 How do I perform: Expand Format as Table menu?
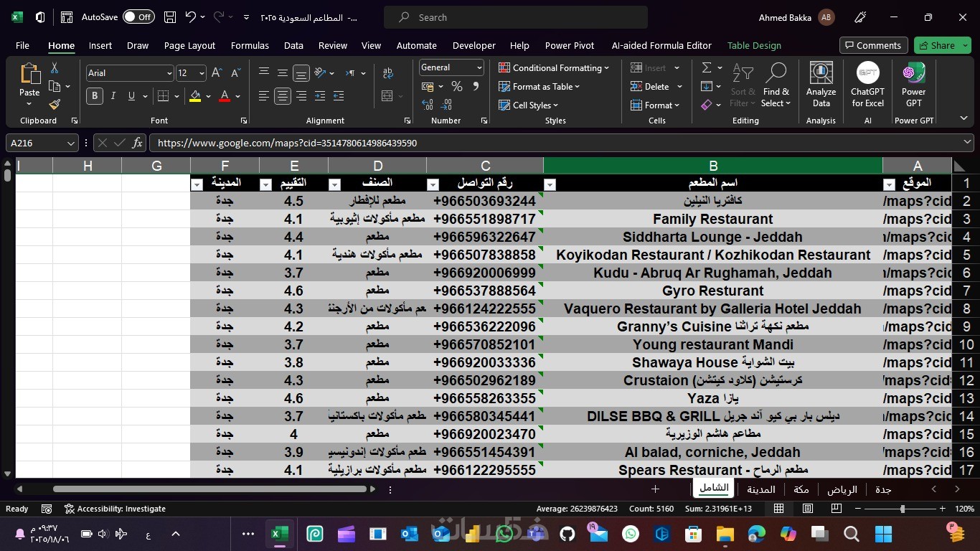(540, 87)
